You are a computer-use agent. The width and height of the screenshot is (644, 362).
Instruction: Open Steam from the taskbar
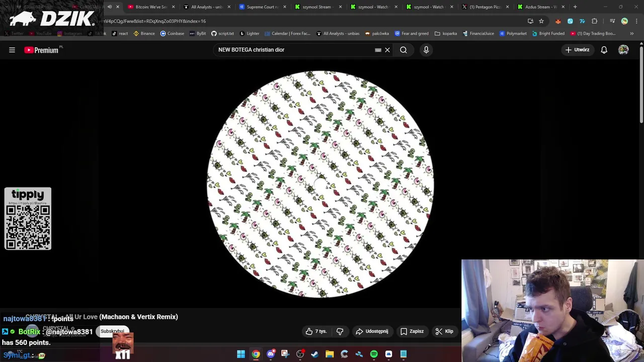315,354
